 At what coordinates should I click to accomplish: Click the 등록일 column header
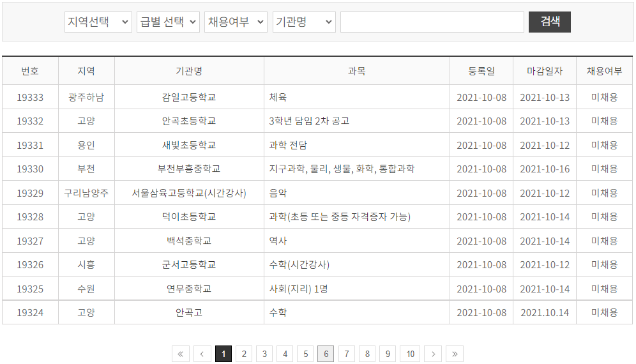point(481,71)
